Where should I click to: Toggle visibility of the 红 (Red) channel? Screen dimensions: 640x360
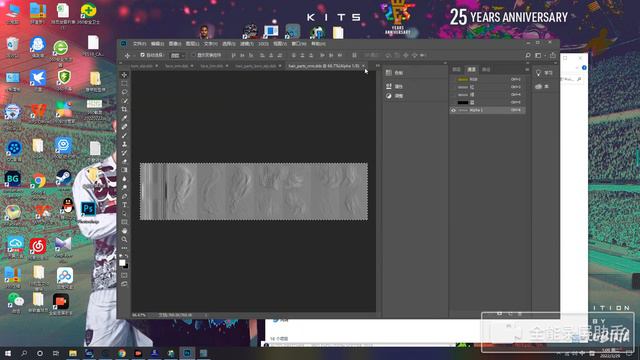(x=453, y=87)
